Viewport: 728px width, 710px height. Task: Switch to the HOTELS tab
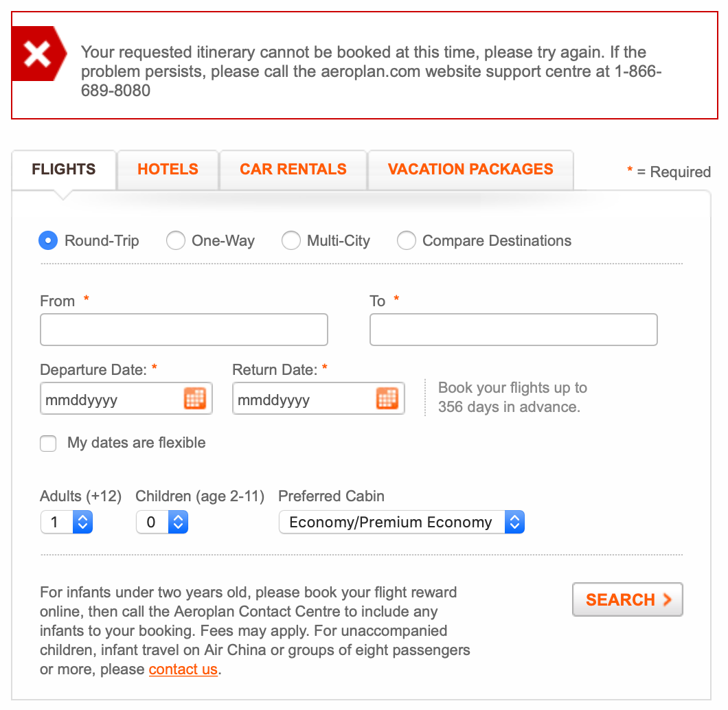coord(167,169)
